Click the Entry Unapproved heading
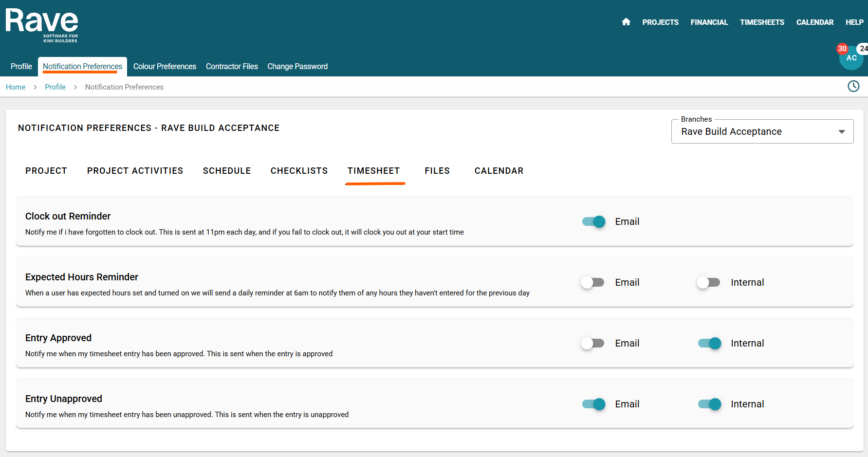 point(64,399)
